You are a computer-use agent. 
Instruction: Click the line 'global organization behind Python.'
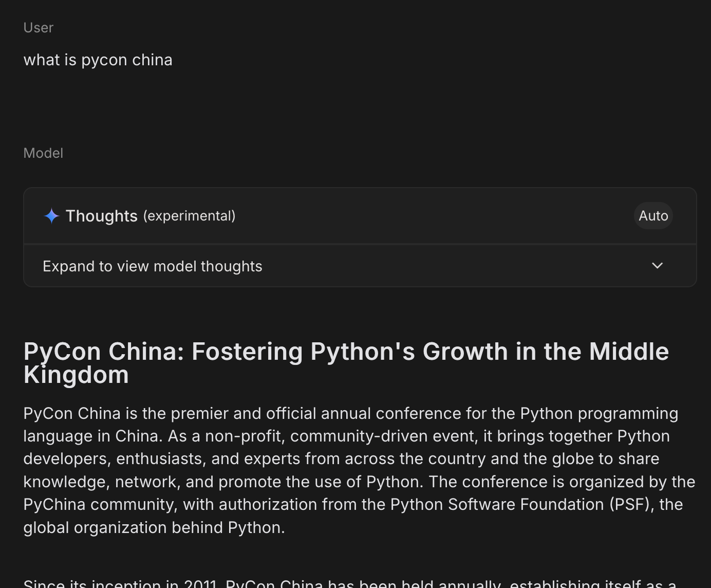(x=154, y=528)
